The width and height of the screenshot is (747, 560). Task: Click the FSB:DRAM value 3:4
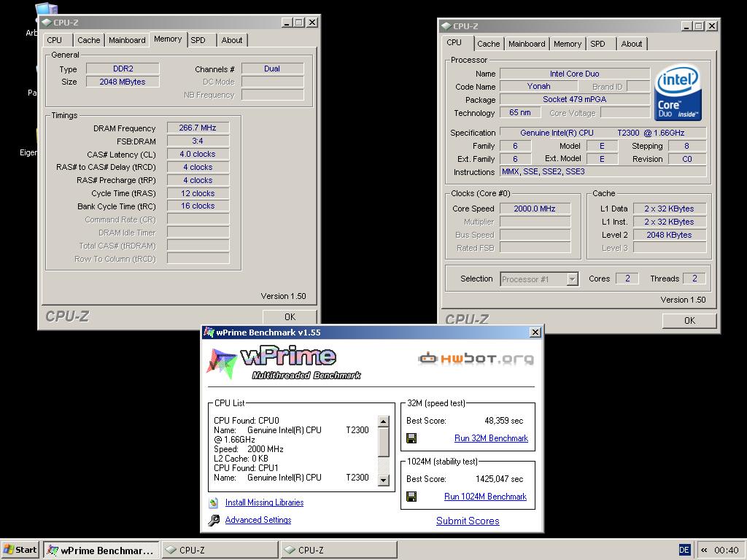[198, 141]
